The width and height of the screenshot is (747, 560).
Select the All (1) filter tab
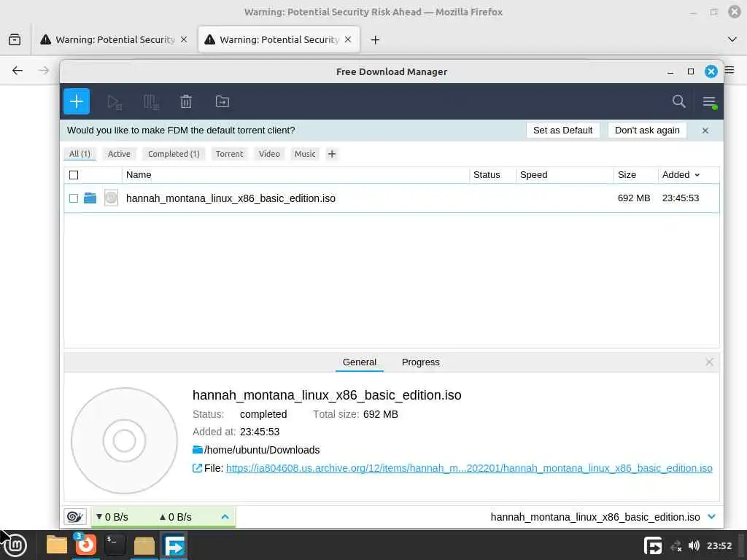point(80,154)
